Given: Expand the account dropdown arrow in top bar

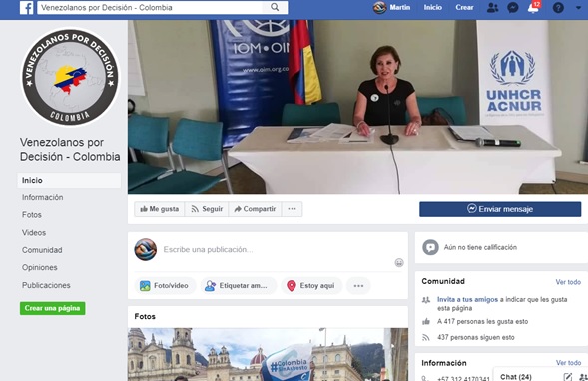Looking at the screenshot, I should [578, 8].
